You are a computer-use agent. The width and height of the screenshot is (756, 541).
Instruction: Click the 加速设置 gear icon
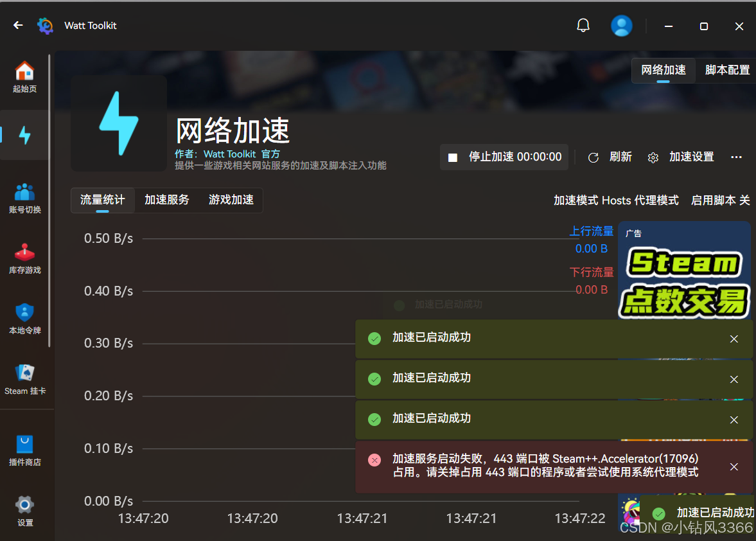click(653, 157)
